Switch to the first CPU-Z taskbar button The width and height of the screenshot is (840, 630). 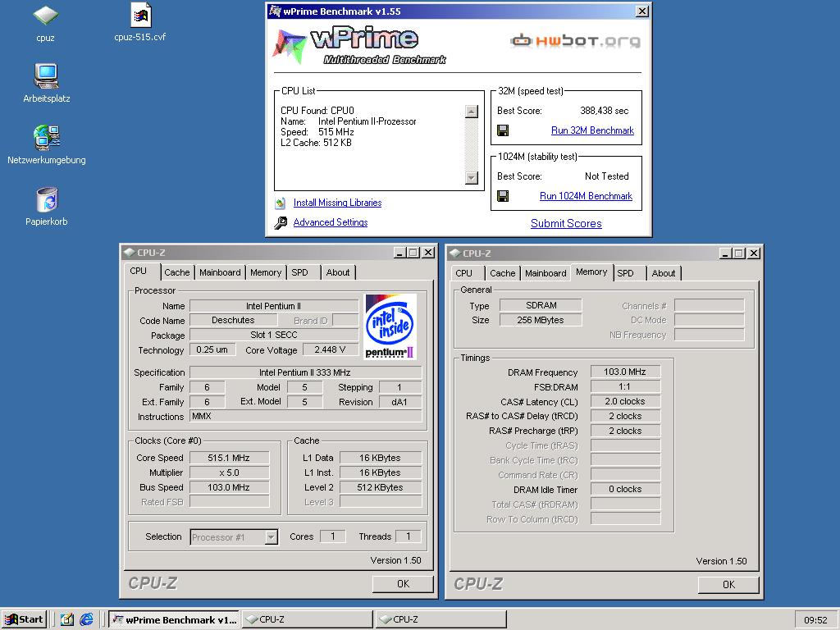tap(308, 619)
